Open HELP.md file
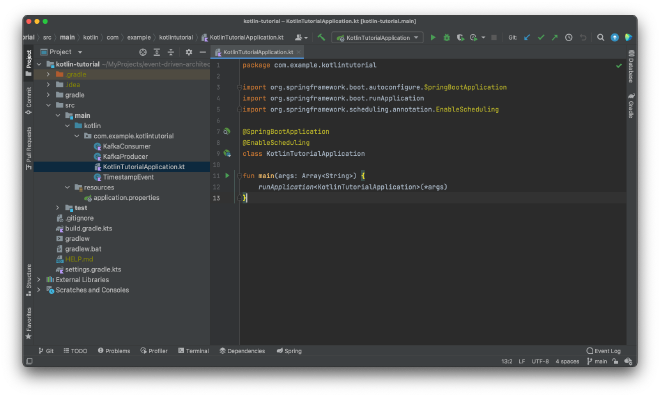 [75, 259]
